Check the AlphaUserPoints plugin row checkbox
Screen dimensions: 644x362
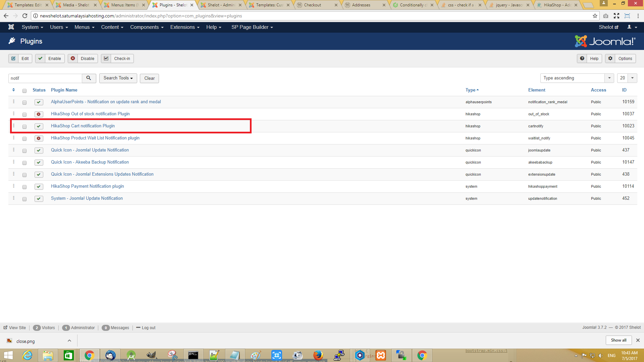pyautogui.click(x=24, y=103)
